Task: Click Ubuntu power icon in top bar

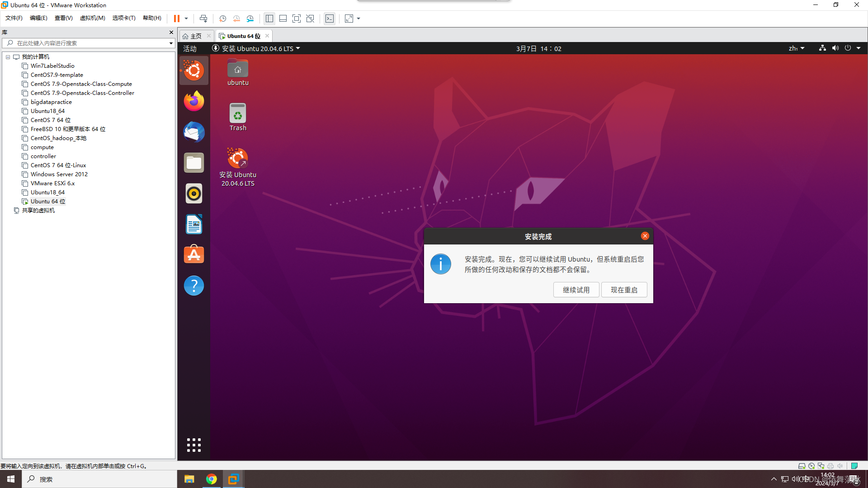Action: 848,48
